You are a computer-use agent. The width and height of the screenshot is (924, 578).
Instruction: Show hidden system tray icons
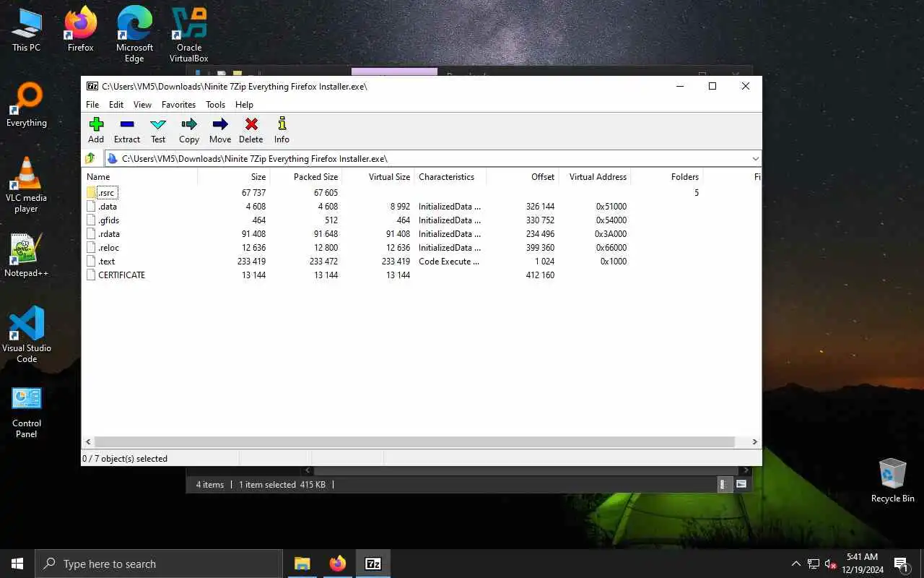tap(796, 564)
